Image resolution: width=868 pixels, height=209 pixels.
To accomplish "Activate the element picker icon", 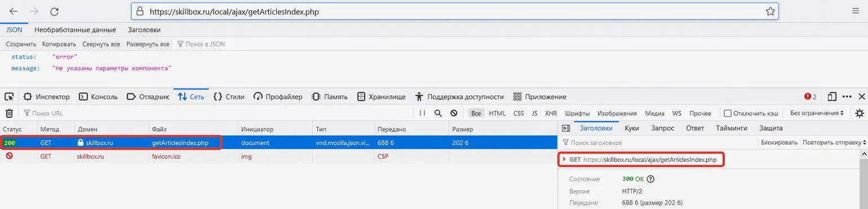I will point(10,97).
